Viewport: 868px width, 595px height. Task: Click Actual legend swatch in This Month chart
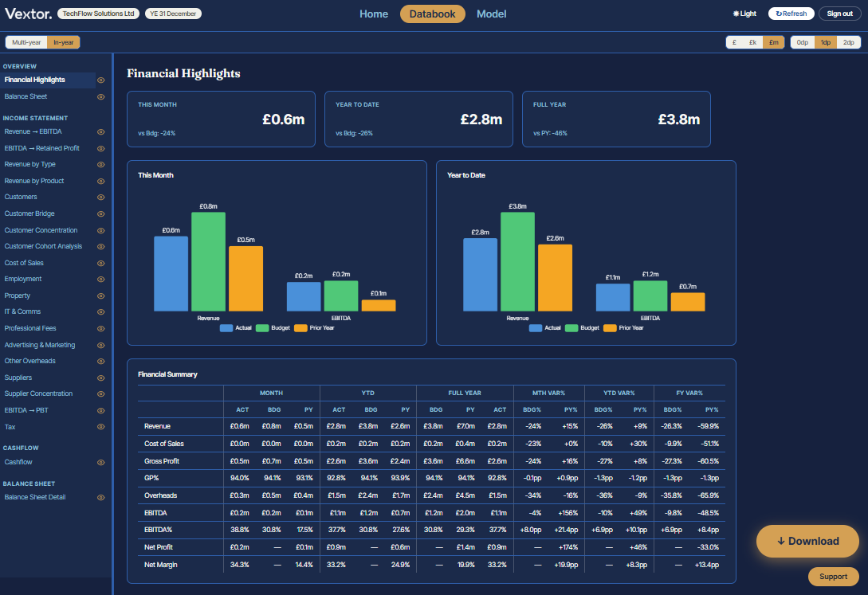tap(226, 328)
